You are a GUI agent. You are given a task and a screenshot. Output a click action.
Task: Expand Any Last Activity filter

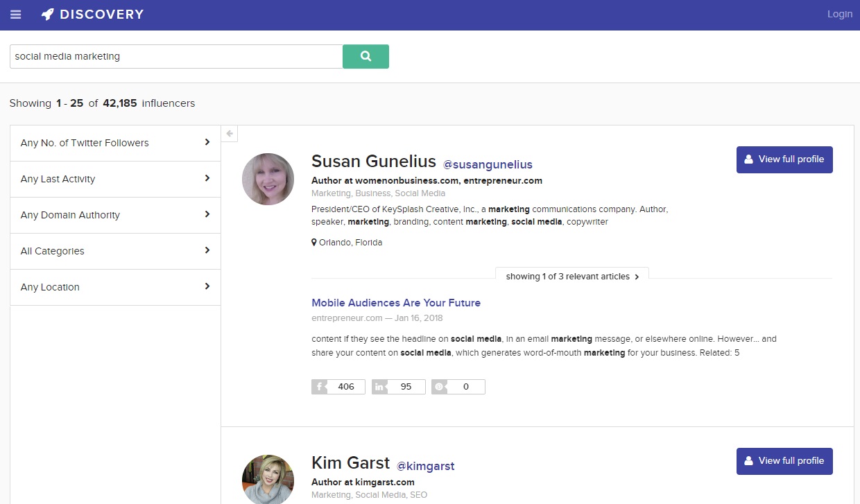[x=115, y=179]
